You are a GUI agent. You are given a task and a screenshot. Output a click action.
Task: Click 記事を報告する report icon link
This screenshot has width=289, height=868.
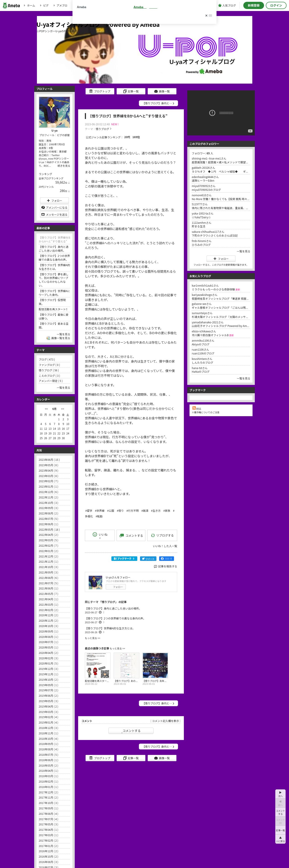[165, 566]
